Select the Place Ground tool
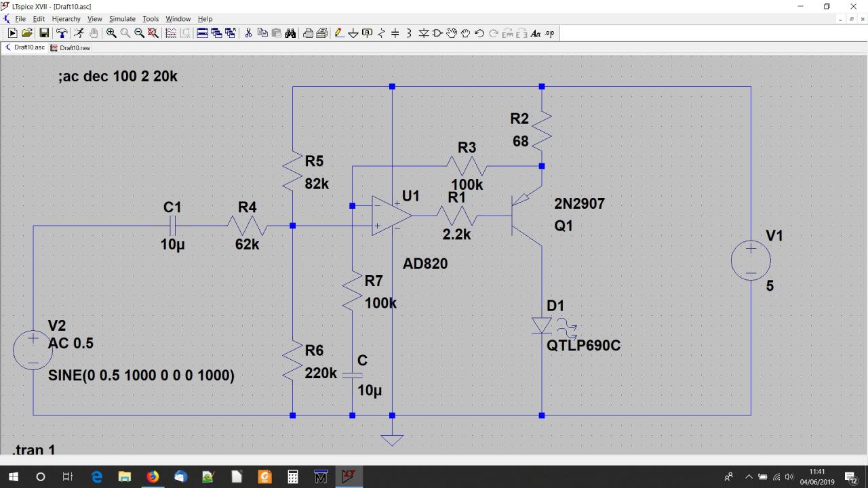 (x=353, y=33)
